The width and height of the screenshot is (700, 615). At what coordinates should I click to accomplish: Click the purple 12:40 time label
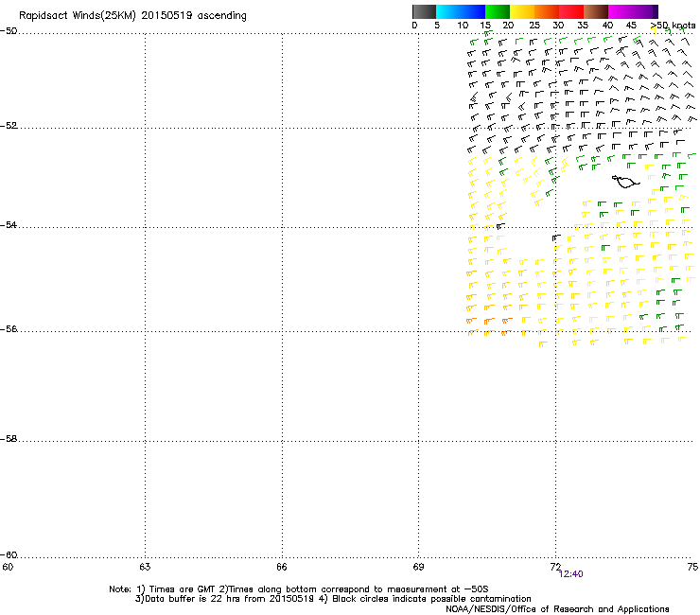(x=570, y=574)
